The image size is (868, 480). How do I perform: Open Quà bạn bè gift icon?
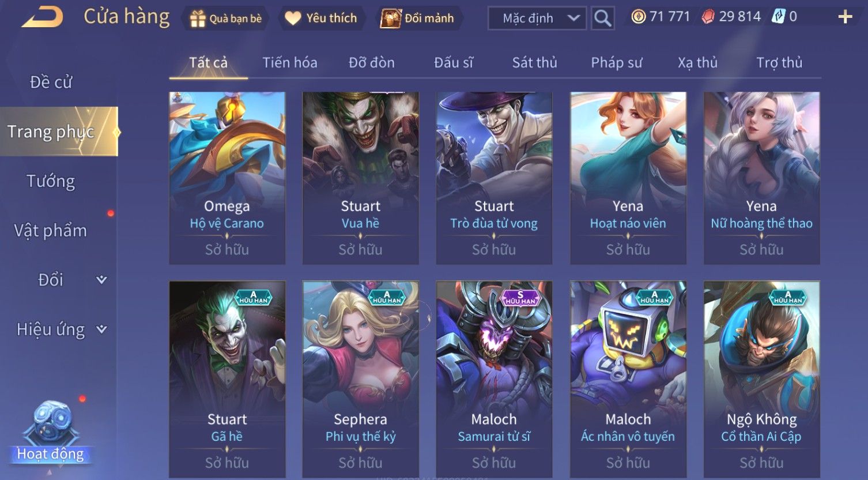[x=198, y=18]
